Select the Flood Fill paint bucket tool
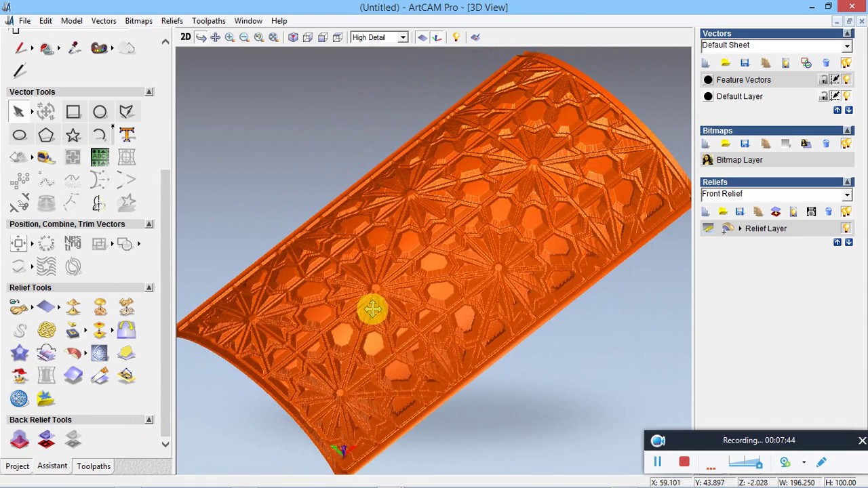868x488 pixels. pyautogui.click(x=46, y=48)
